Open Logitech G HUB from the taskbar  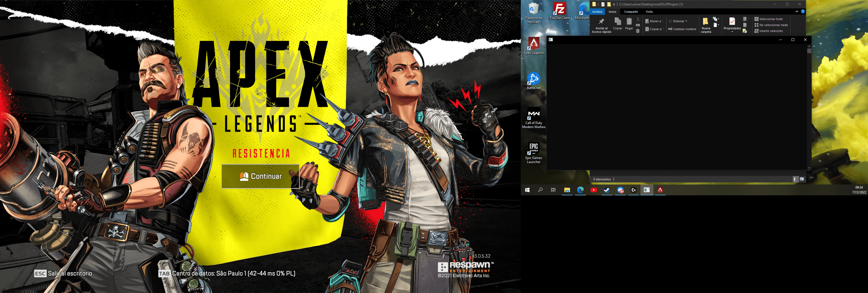(x=633, y=190)
